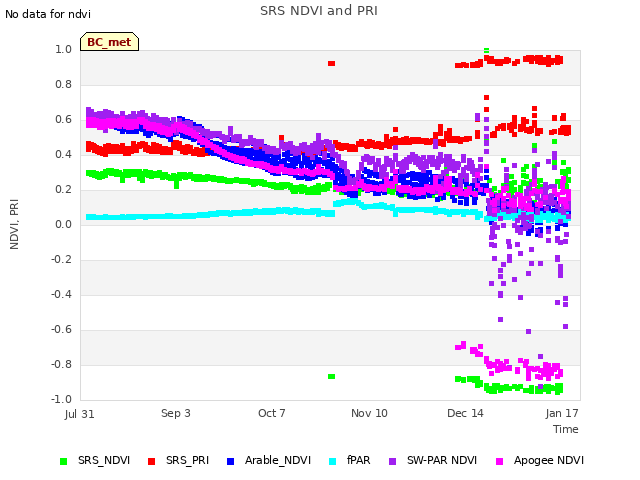Click the -0.4 y-axis tick label
The height and width of the screenshot is (480, 640).
point(61,295)
